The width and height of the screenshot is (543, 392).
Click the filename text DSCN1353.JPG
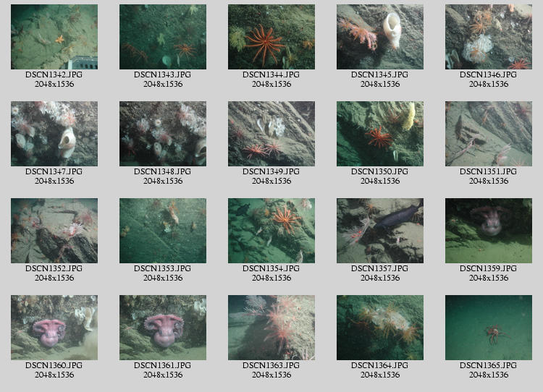(x=162, y=268)
